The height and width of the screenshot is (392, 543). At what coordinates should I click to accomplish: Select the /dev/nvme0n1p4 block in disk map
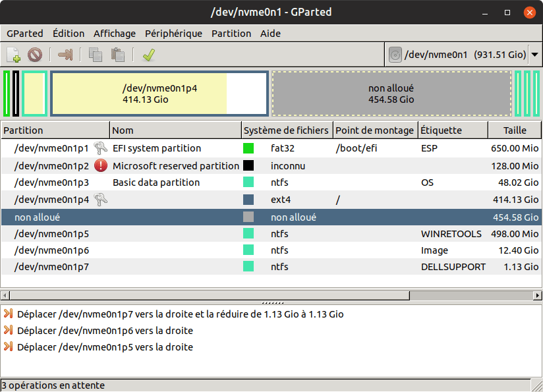159,94
